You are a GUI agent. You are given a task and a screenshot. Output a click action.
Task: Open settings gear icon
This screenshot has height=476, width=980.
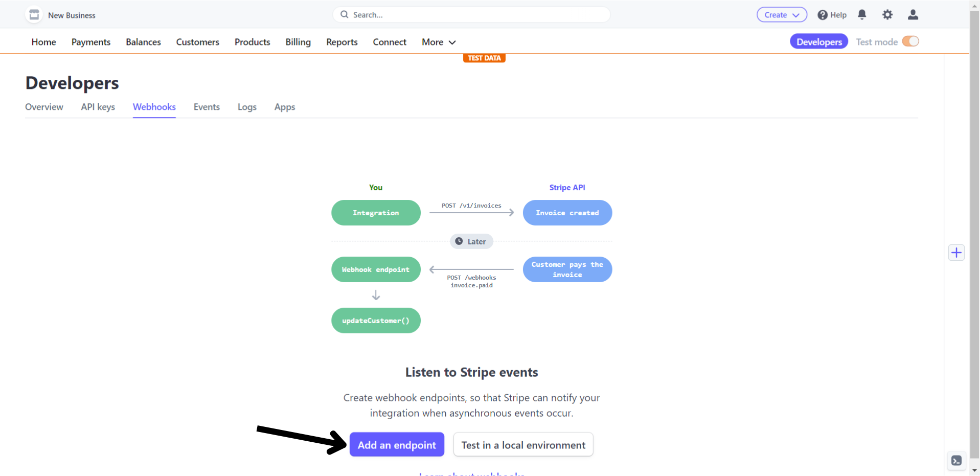point(887,15)
